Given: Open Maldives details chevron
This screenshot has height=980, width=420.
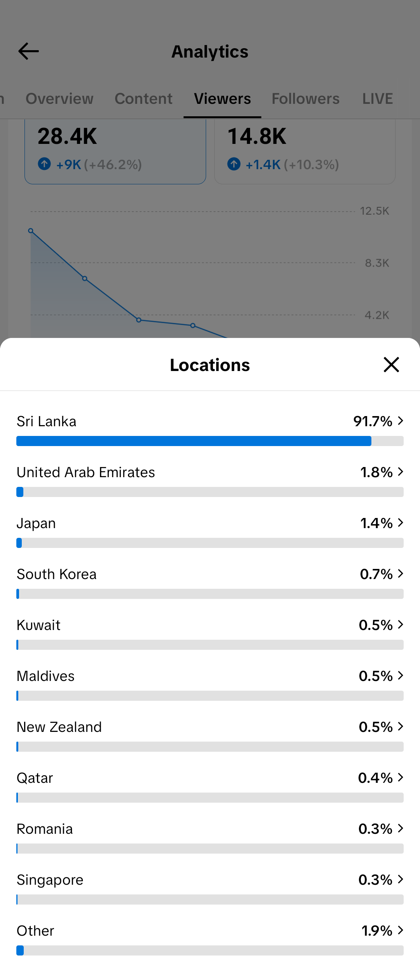Looking at the screenshot, I should (x=401, y=675).
